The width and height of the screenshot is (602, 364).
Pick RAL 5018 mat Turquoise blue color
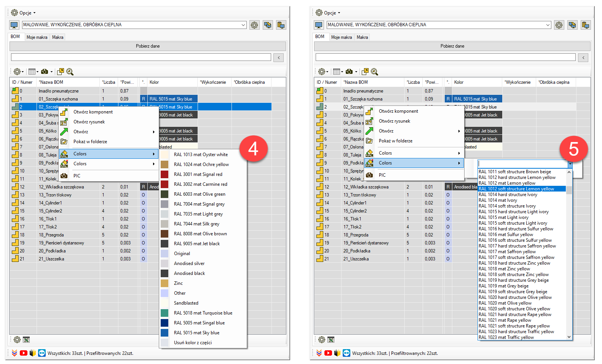coord(203,313)
